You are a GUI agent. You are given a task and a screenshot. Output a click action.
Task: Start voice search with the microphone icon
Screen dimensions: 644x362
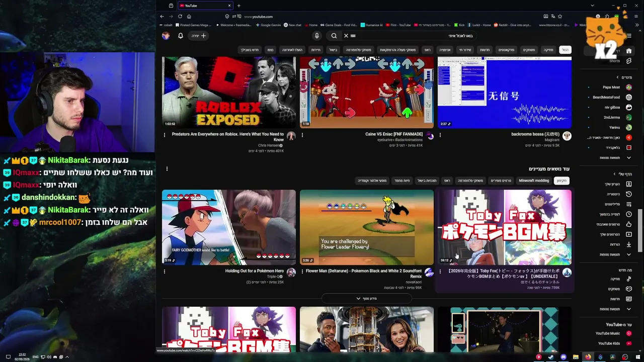[316, 36]
